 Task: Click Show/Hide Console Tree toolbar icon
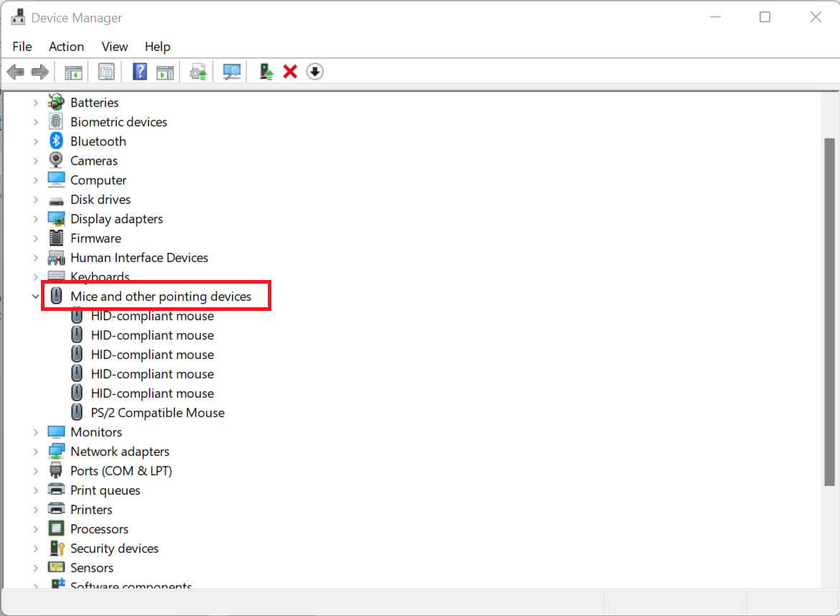click(x=73, y=72)
